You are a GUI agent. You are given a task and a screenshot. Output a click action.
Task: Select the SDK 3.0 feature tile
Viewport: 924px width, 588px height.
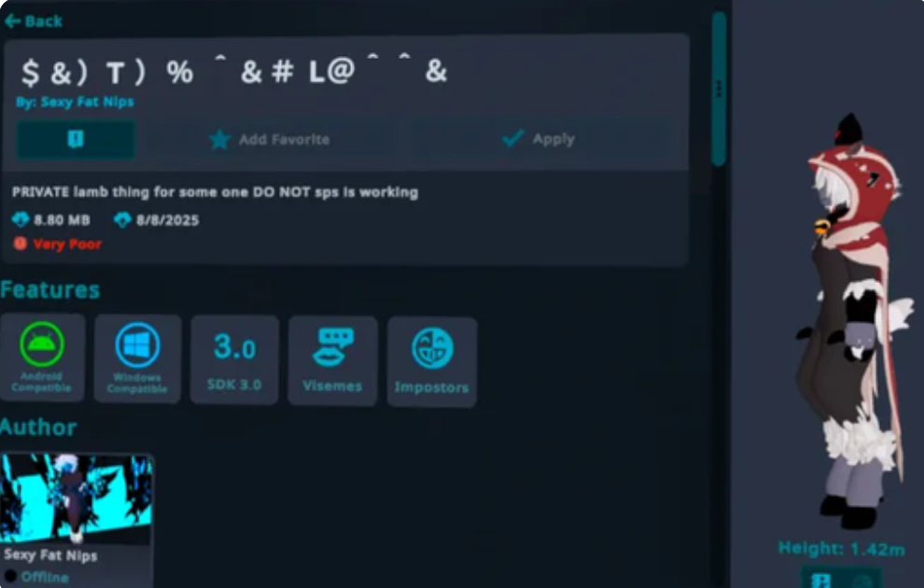coord(234,359)
